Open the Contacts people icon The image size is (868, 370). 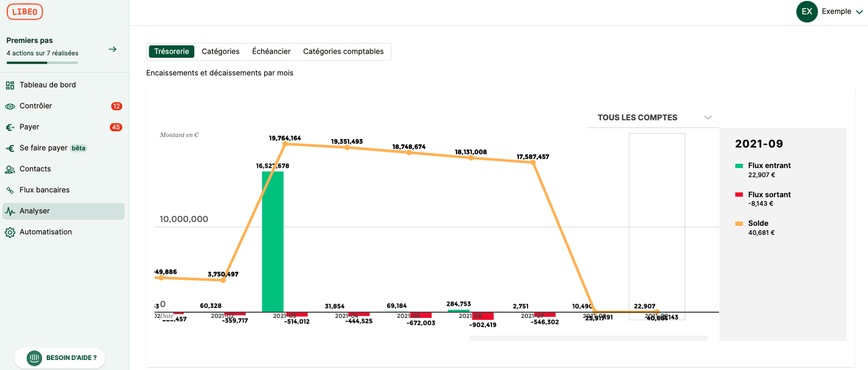click(x=10, y=169)
